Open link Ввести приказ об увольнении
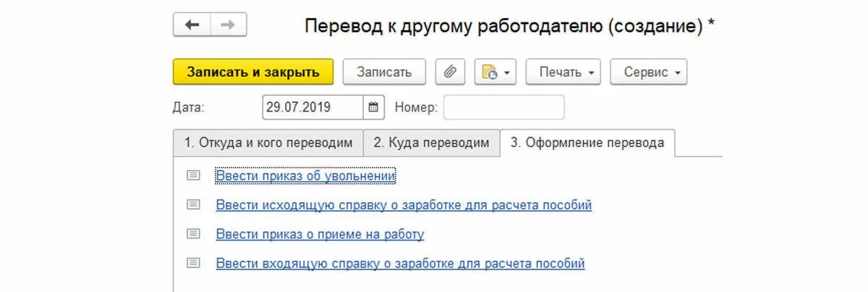The image size is (868, 292). [305, 175]
